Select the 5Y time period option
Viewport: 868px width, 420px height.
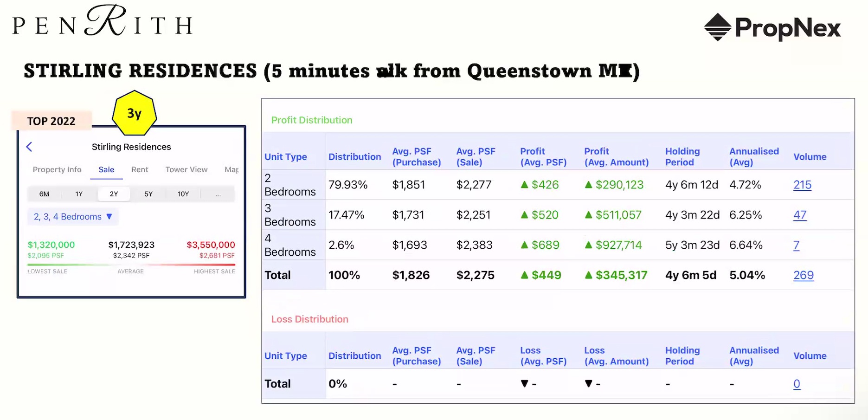(148, 194)
